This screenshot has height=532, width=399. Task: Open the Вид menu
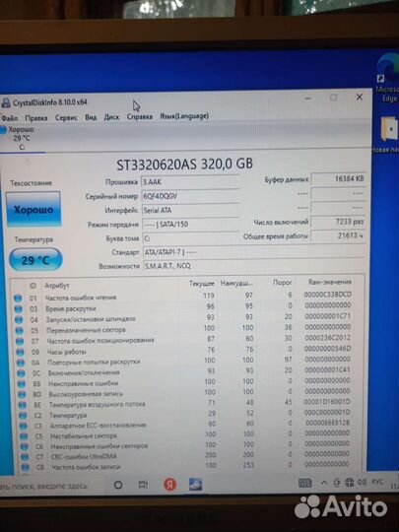91,117
